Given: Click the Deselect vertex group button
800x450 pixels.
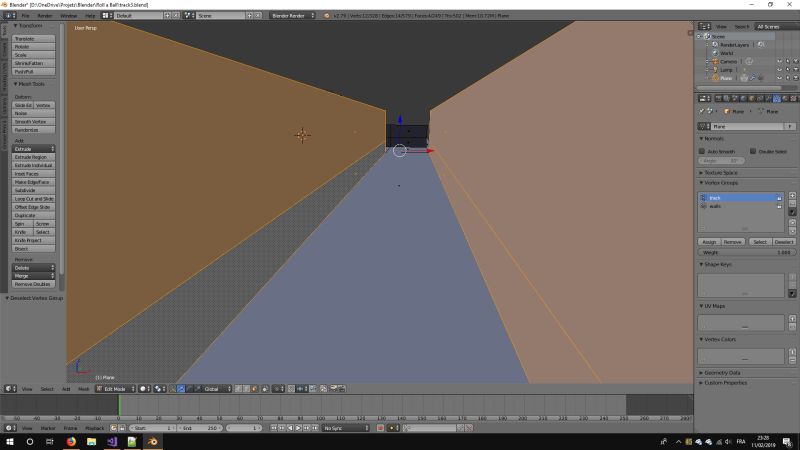Looking at the screenshot, I should pos(784,242).
